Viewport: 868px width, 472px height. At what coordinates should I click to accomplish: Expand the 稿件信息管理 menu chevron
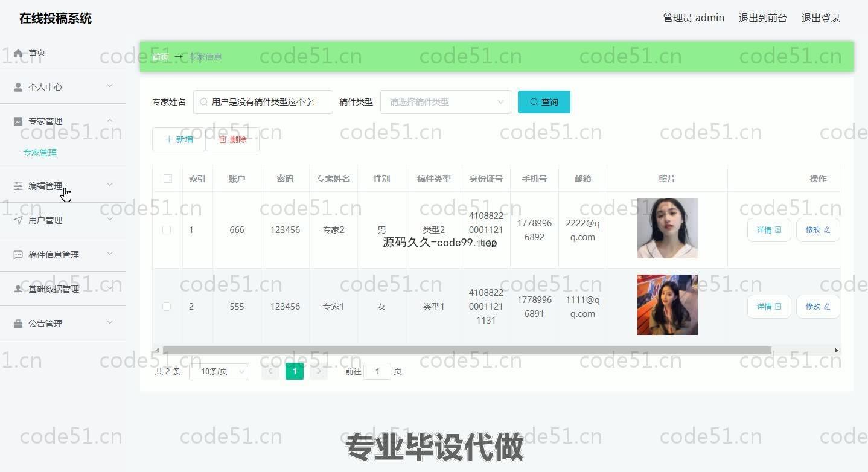pos(110,254)
